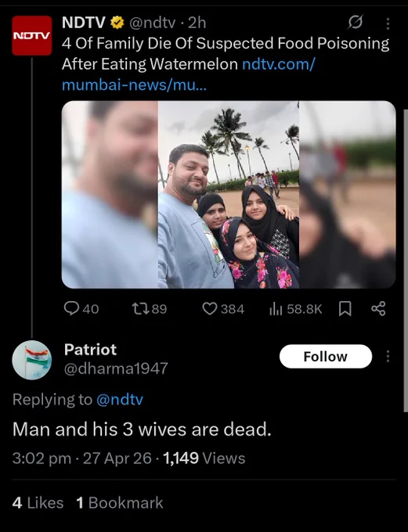Follow the Patriot account
408x532 pixels.
pos(326,356)
